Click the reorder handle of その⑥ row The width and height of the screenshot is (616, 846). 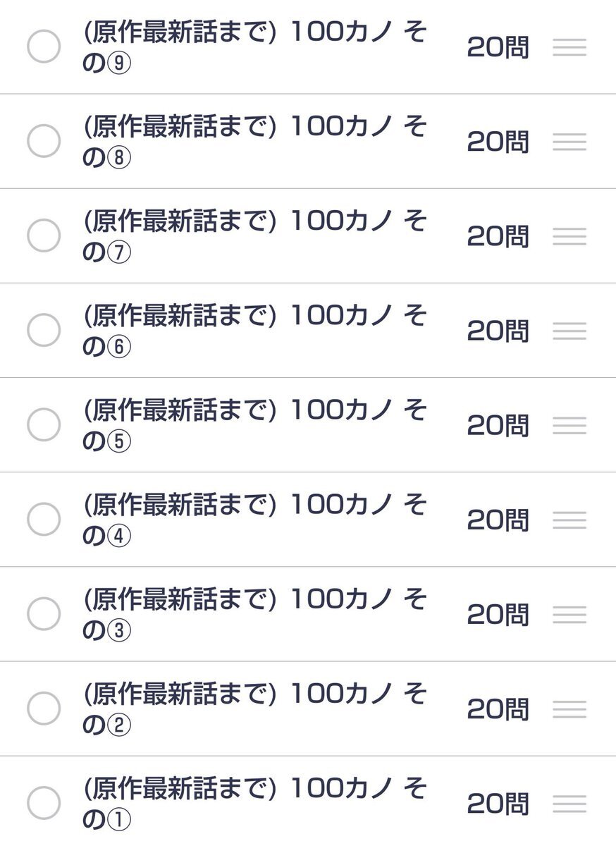[x=569, y=331]
